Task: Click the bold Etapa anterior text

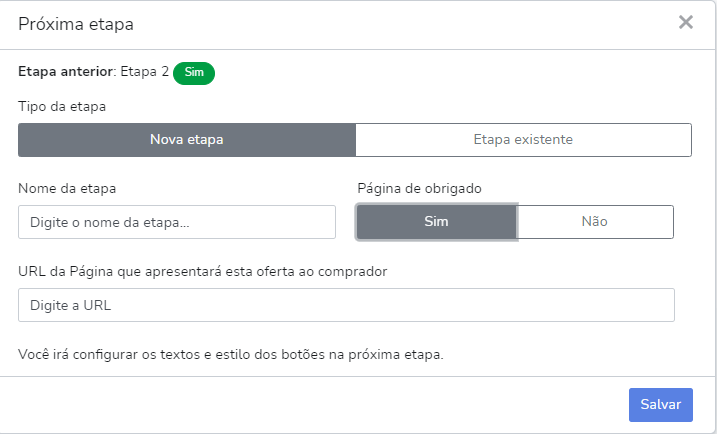Action: (x=65, y=72)
